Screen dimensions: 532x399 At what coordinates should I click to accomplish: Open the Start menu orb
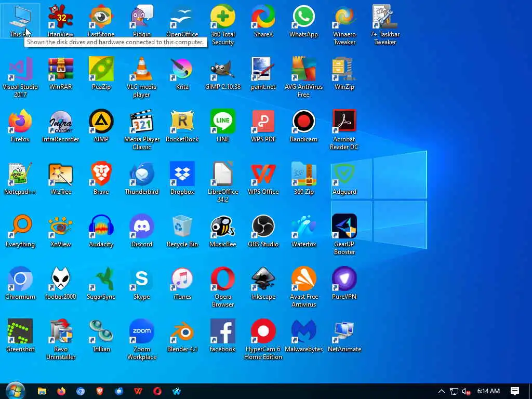click(x=15, y=391)
